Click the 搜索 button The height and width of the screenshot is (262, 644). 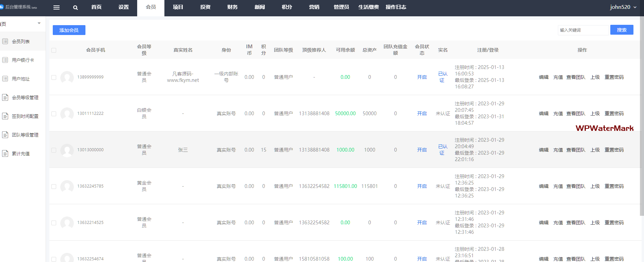[x=622, y=30]
